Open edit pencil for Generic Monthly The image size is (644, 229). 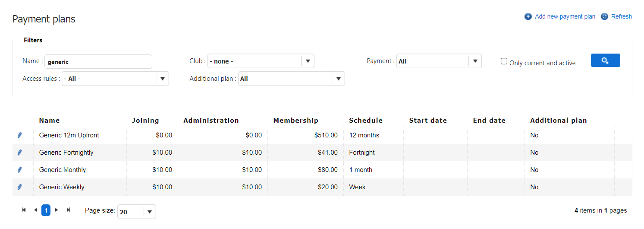click(x=19, y=170)
